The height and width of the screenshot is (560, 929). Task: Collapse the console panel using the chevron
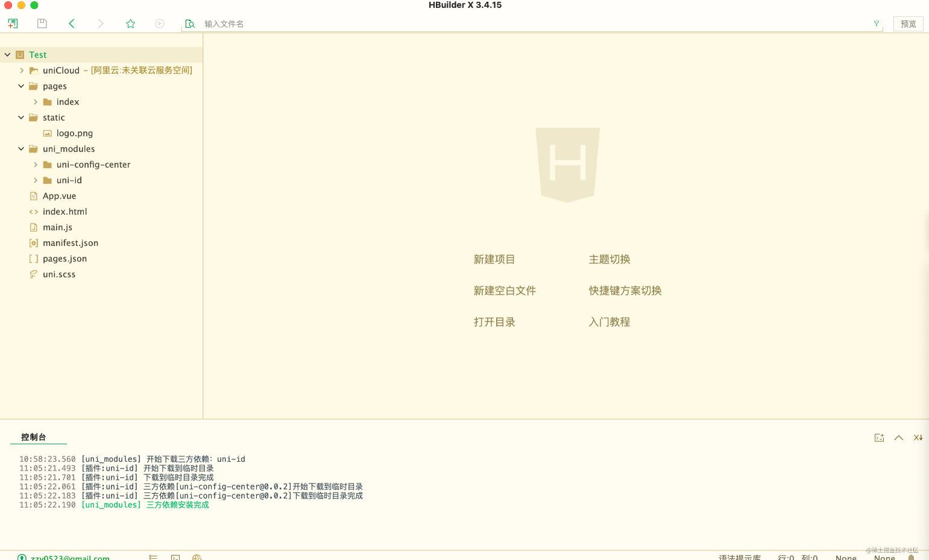[x=899, y=438]
